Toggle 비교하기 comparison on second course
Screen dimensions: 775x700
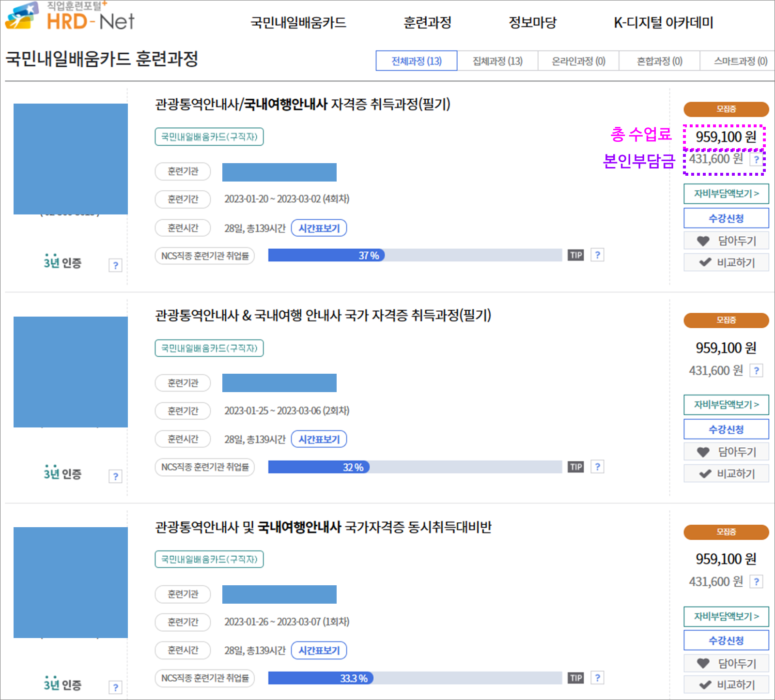tap(726, 473)
